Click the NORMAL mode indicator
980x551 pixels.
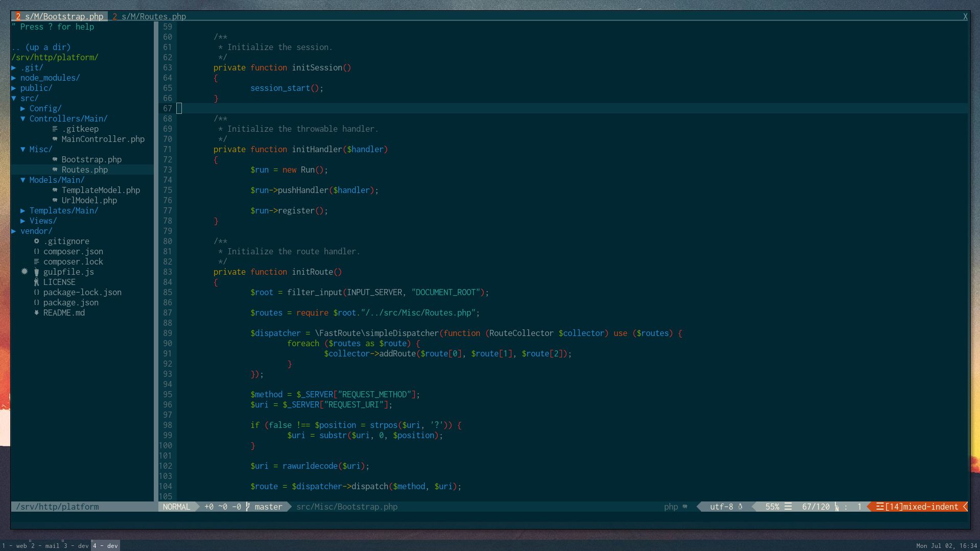coord(176,507)
